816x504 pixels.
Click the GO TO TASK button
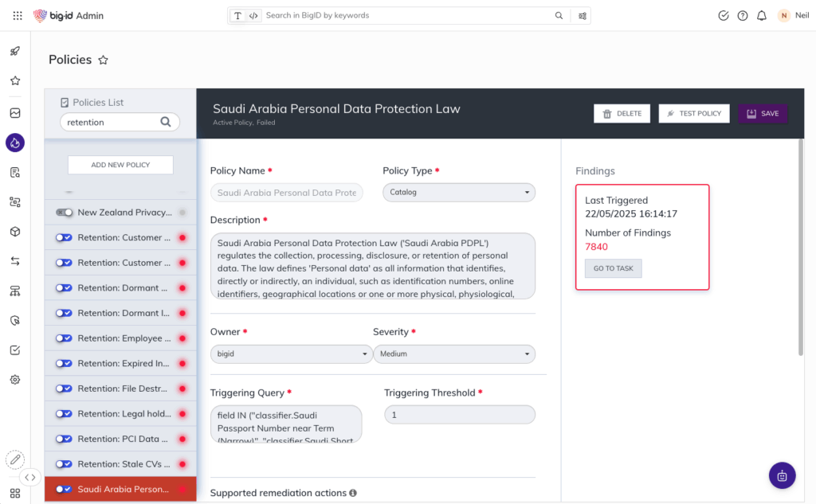(x=613, y=268)
